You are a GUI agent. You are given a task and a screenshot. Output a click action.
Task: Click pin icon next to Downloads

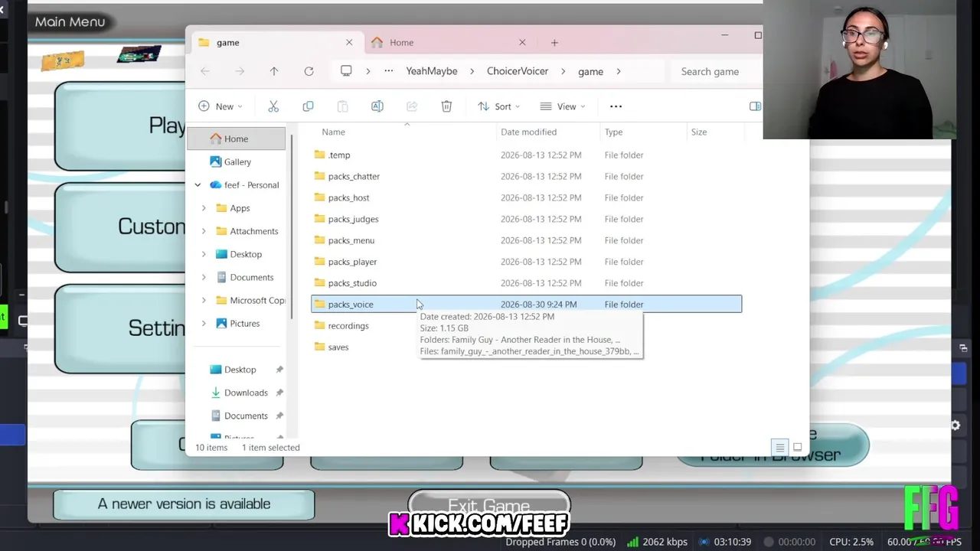[x=279, y=393]
